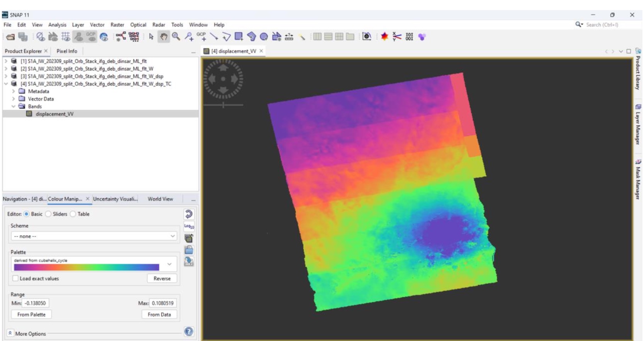Toggle the graticule grid overlay icon
Image resolution: width=644 pixels, height=341 pixels.
pos(66,37)
